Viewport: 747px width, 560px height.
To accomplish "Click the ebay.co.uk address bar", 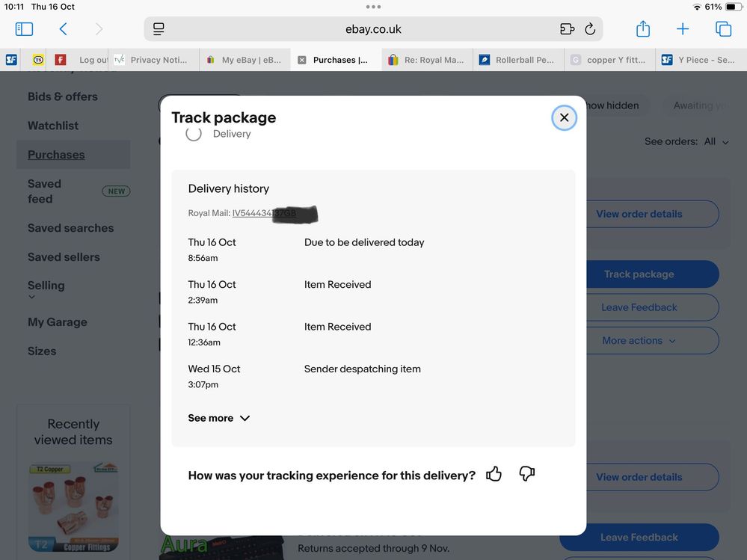I will pos(373,29).
